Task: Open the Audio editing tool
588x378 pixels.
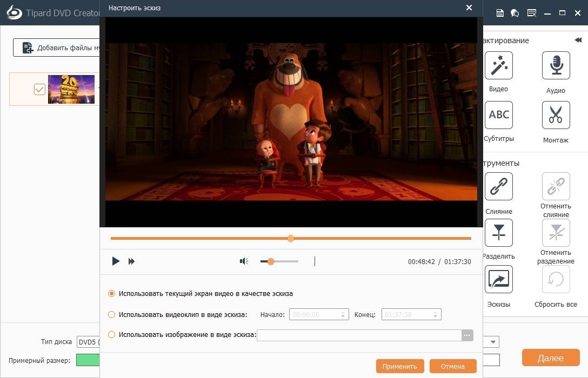Action: click(x=556, y=65)
